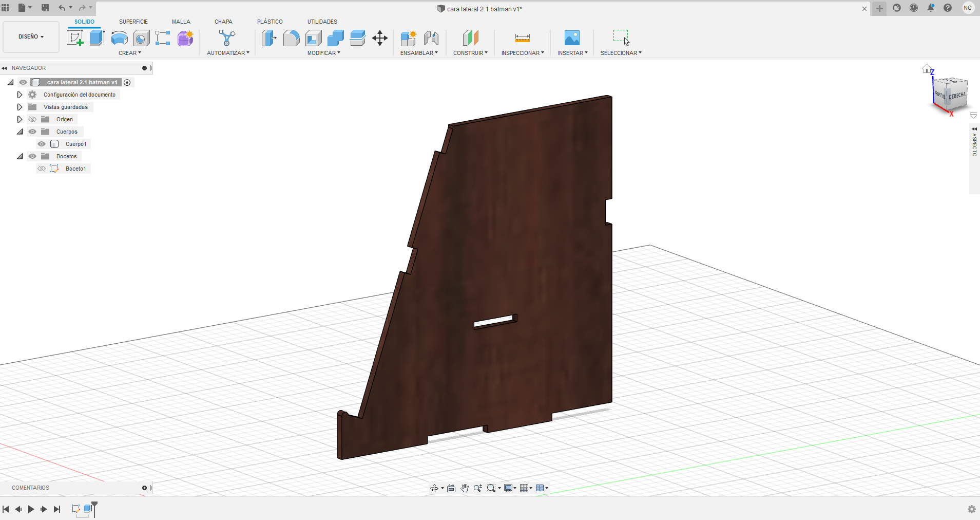Hide the Cuerpo1 body

(x=42, y=144)
